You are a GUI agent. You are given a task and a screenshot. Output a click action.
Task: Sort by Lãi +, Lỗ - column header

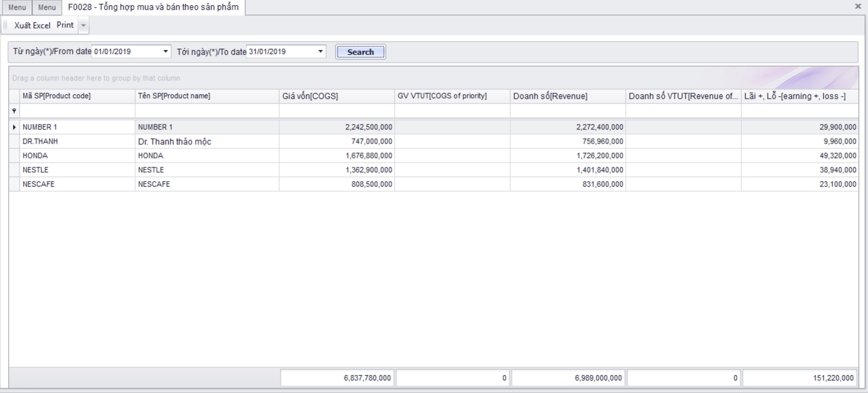coord(800,96)
